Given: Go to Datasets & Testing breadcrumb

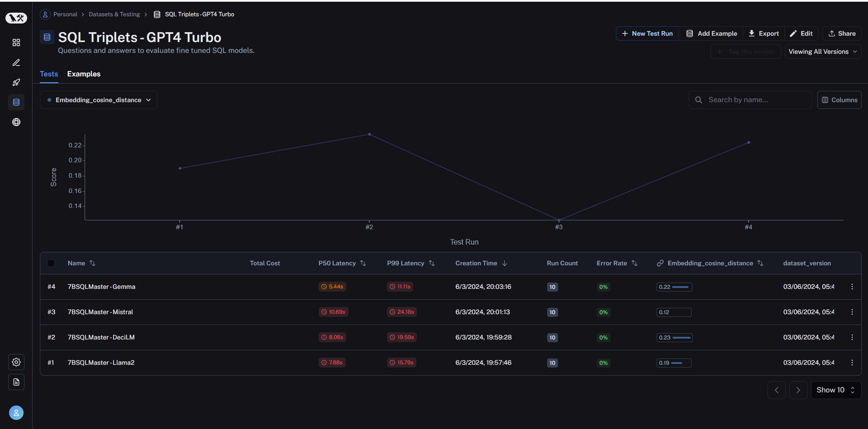Looking at the screenshot, I should coord(114,14).
